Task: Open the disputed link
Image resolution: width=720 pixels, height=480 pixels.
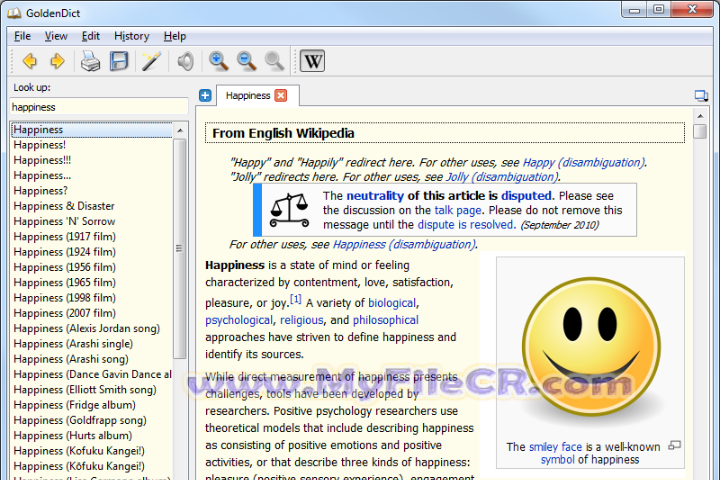Action: [526, 196]
